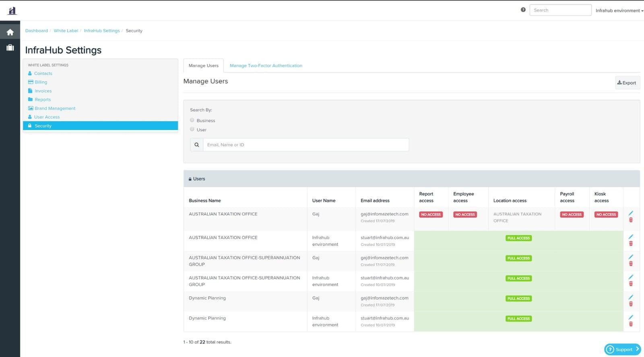
Task: Click NO ACCESS badge under Report access
Action: (431, 214)
